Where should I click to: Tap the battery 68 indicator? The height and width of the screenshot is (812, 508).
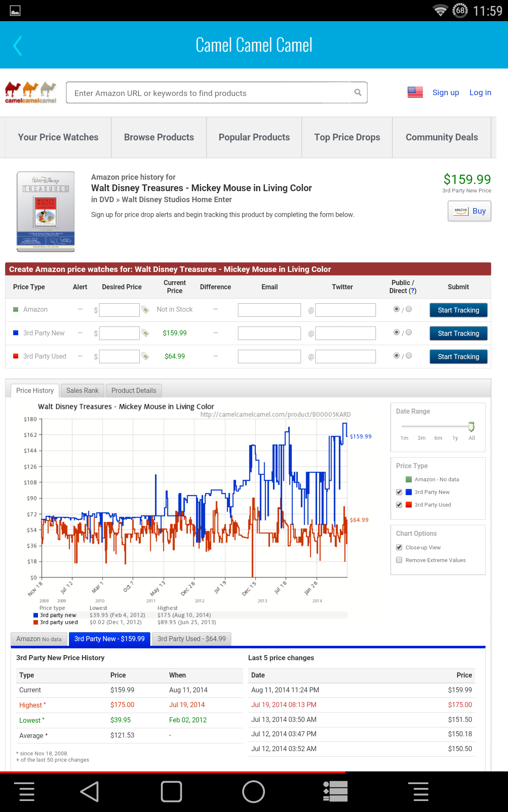click(460, 10)
